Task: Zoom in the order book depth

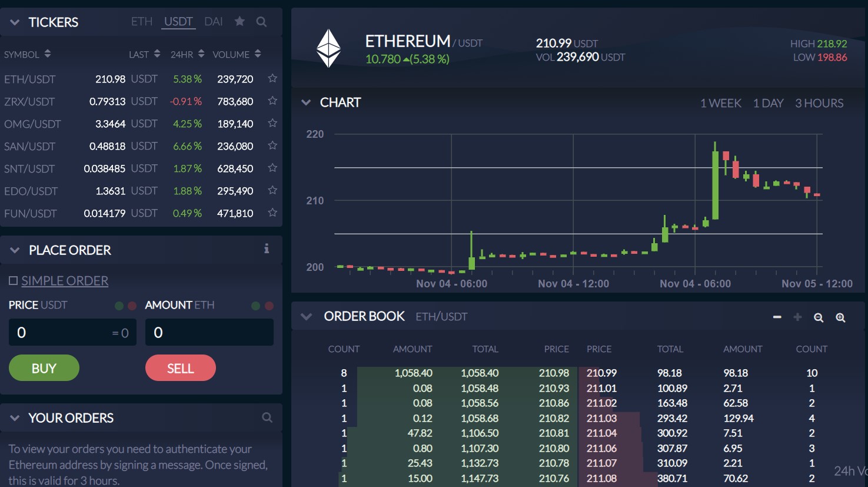Action: tap(840, 317)
